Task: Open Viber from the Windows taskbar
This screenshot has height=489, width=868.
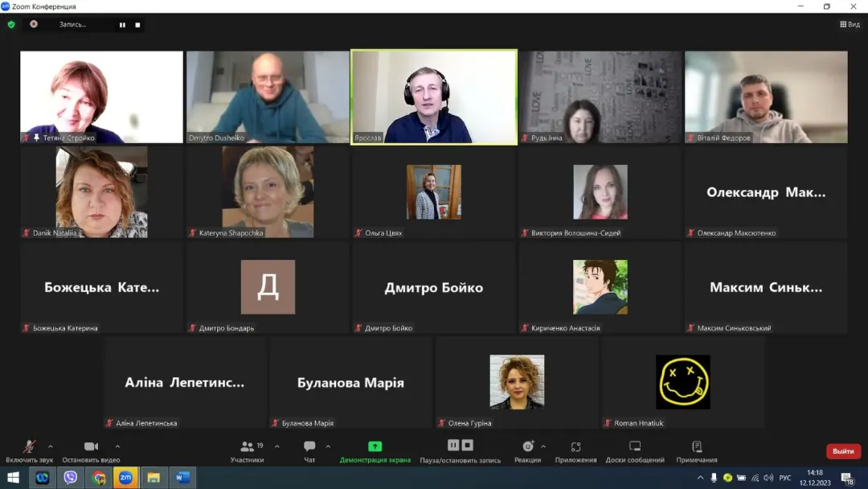Action: point(70,478)
